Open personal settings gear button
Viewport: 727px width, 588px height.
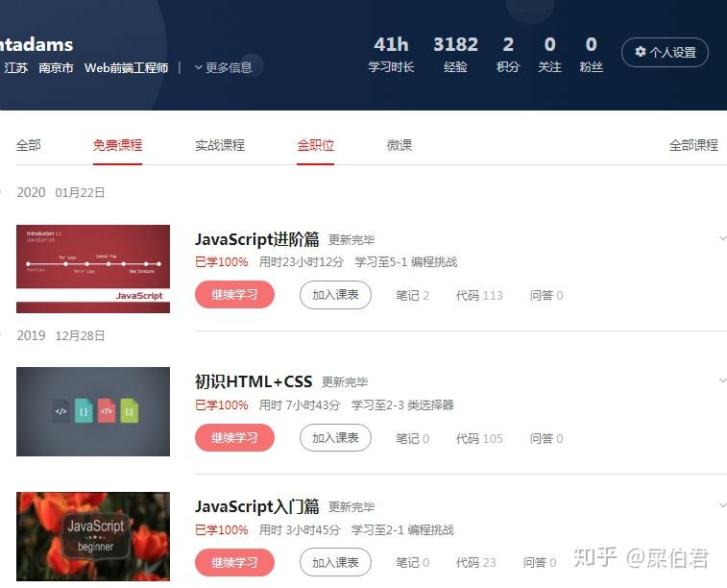pos(665,52)
